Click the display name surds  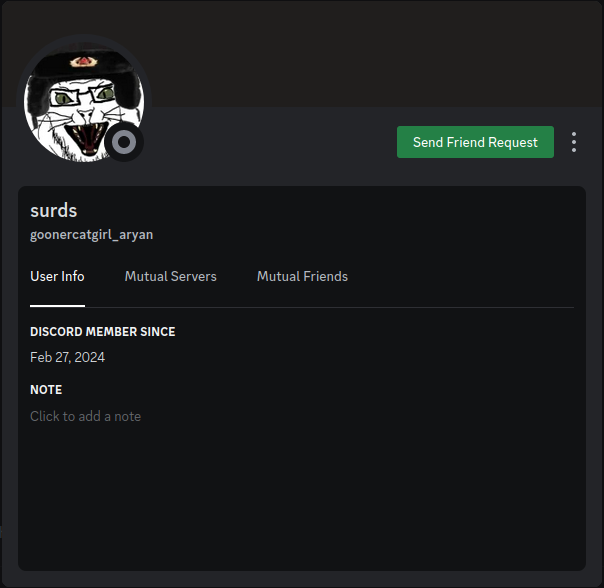point(54,210)
